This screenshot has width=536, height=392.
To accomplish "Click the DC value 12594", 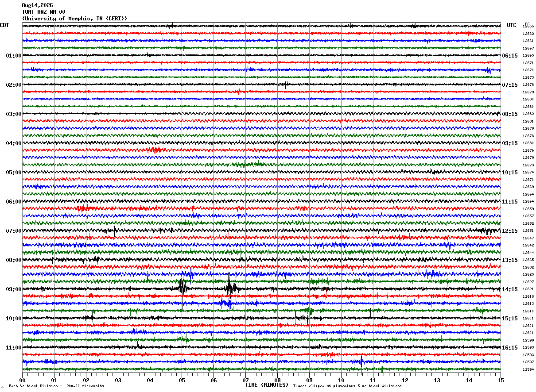I will coord(528,369).
